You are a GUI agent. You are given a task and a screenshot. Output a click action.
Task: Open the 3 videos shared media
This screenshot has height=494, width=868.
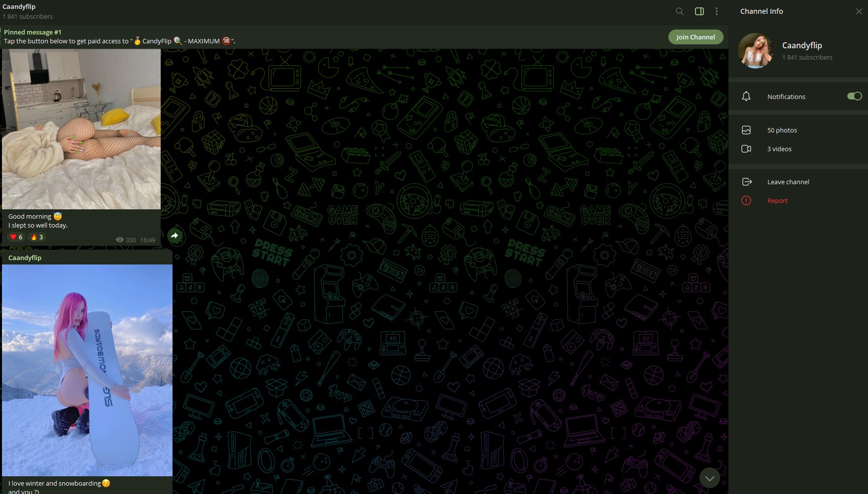[779, 149]
